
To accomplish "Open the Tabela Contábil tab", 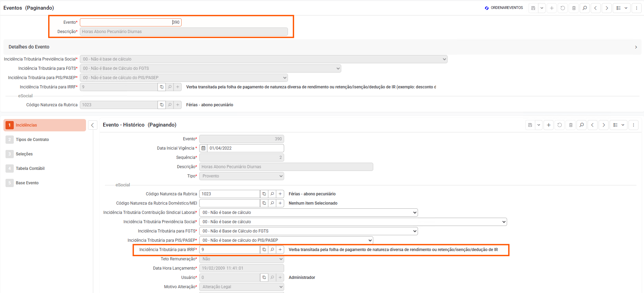I will click(x=30, y=169).
